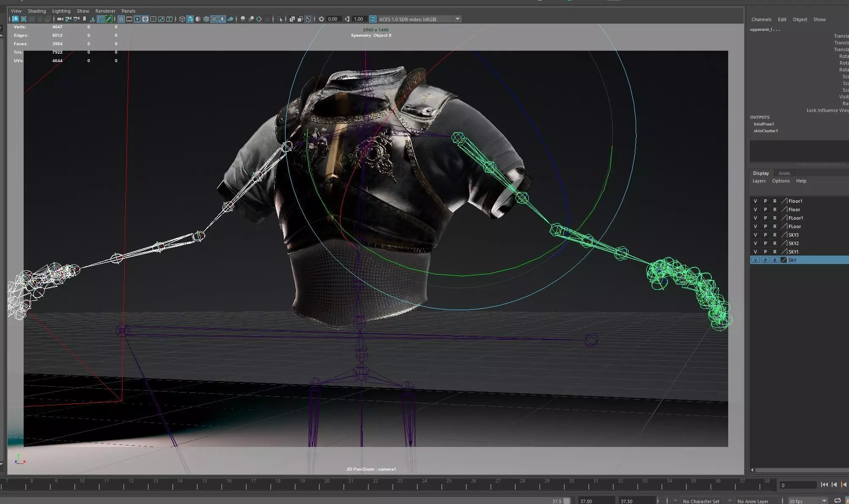Open the Panels menu
849x504 pixels.
128,11
